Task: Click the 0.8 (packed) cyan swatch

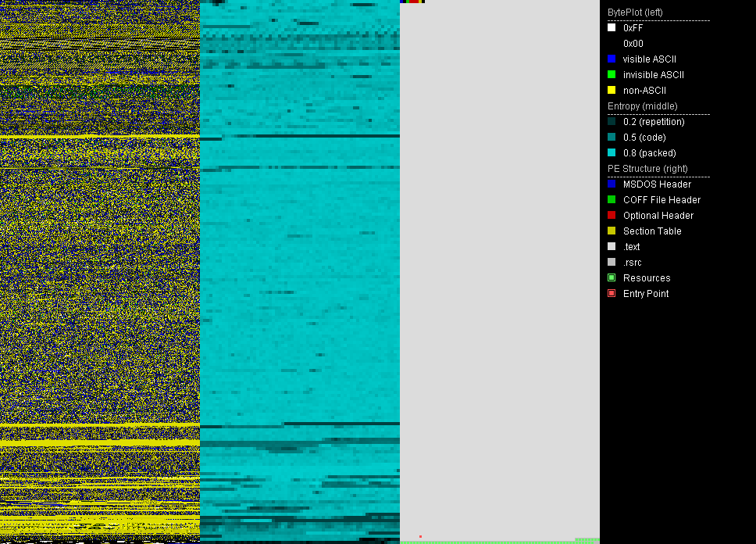Action: (x=612, y=152)
